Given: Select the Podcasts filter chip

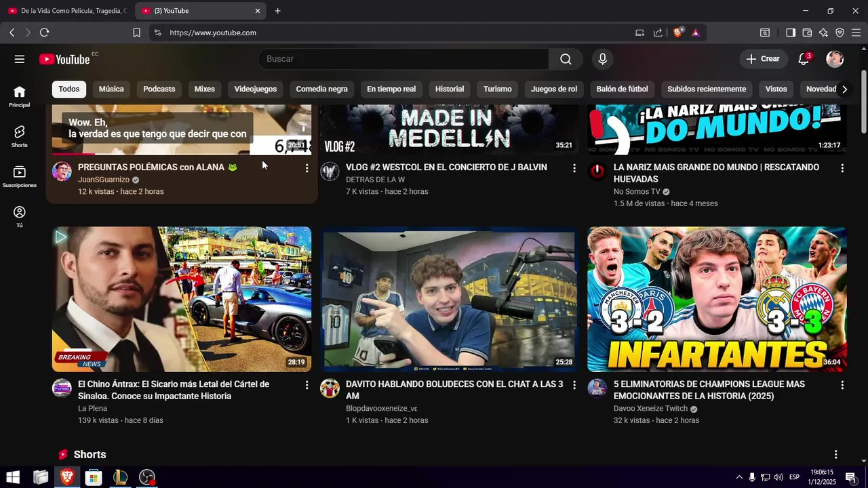Looking at the screenshot, I should click(159, 89).
